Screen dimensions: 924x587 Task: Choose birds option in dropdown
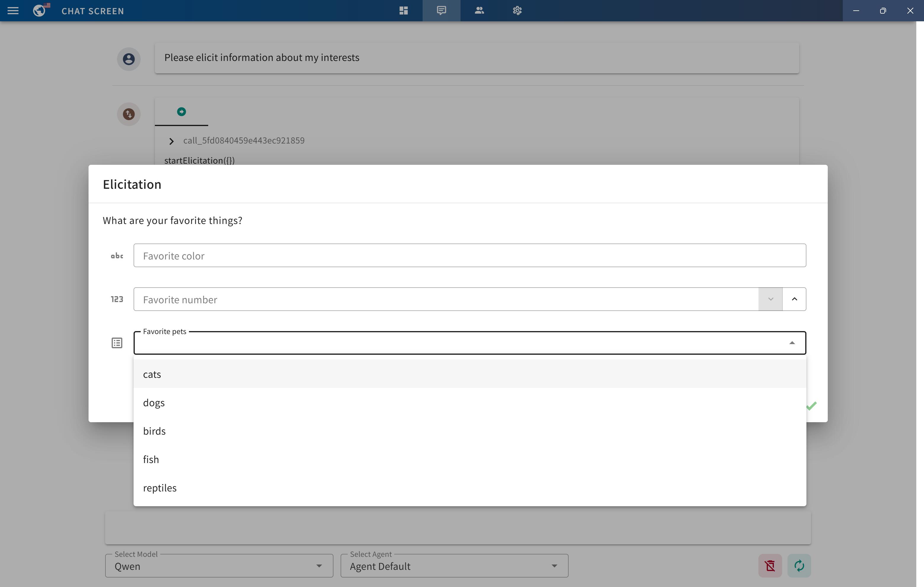[x=154, y=431]
